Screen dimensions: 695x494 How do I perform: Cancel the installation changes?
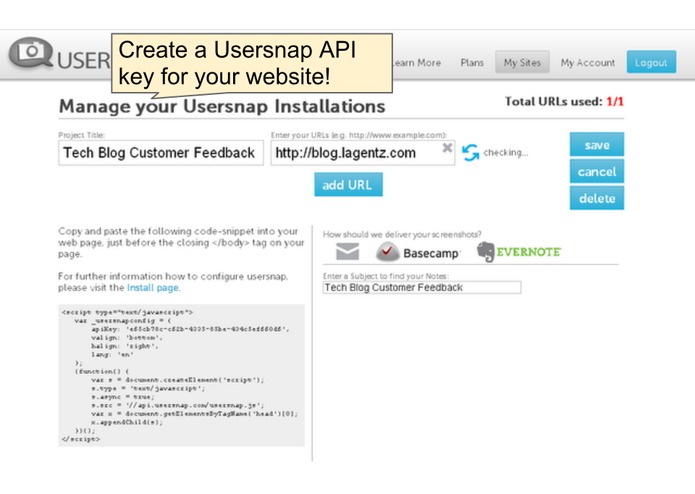(597, 171)
